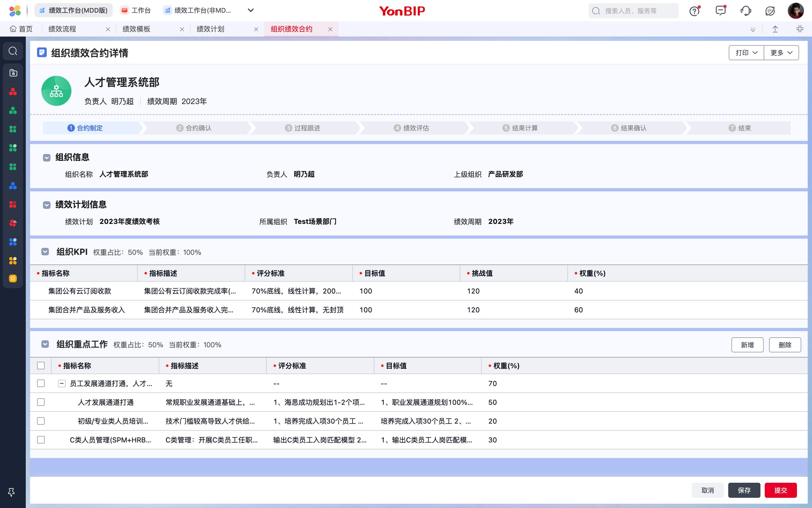The height and width of the screenshot is (508, 812).
Task: Click the 删除 button
Action: [785, 345]
